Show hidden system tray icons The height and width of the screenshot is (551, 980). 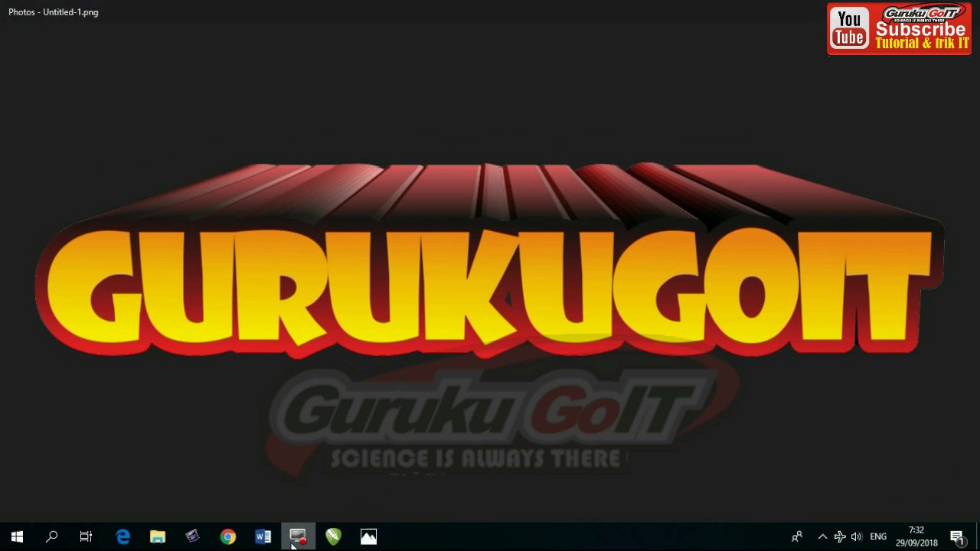coord(822,536)
